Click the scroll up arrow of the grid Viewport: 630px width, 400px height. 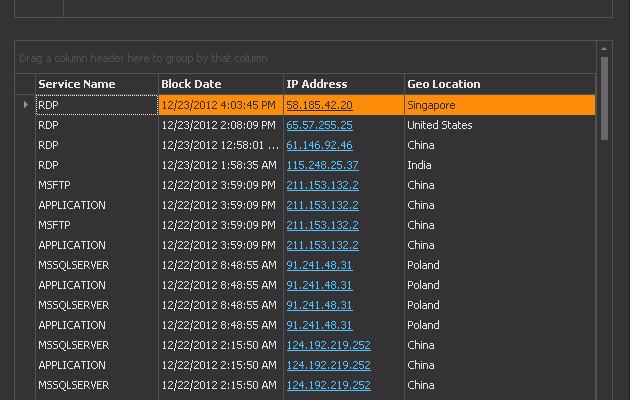(604, 47)
